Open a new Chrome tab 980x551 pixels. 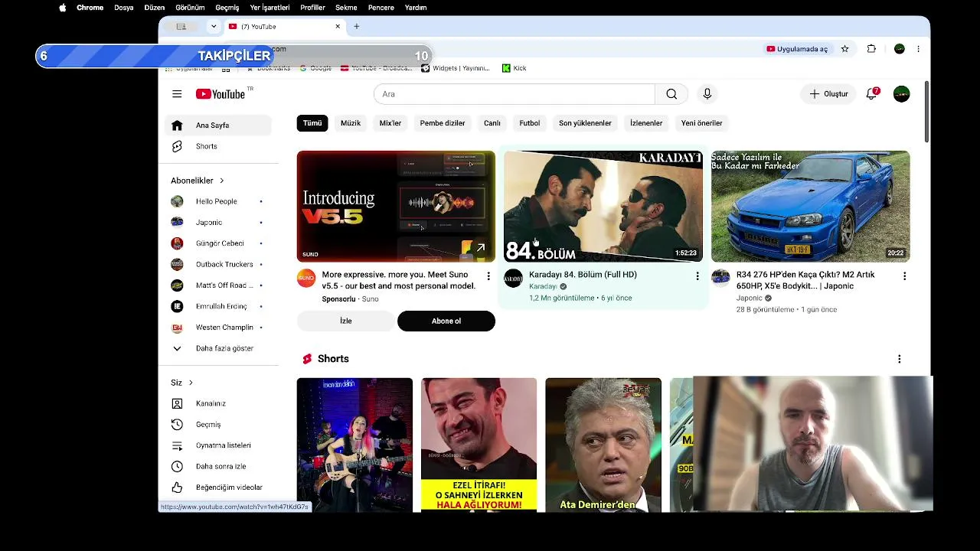(356, 27)
